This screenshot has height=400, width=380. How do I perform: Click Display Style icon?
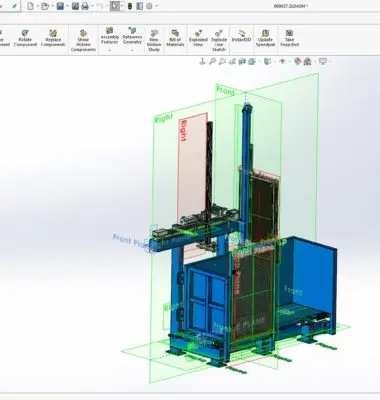[267, 61]
